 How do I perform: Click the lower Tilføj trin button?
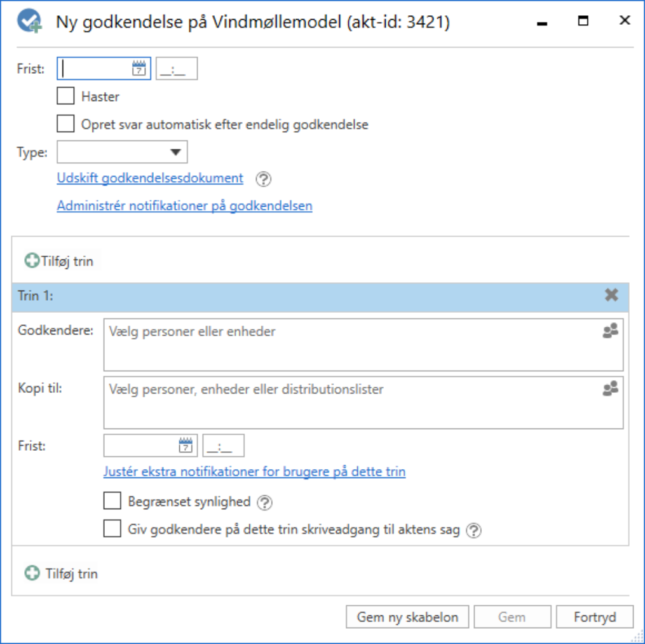coord(62,573)
